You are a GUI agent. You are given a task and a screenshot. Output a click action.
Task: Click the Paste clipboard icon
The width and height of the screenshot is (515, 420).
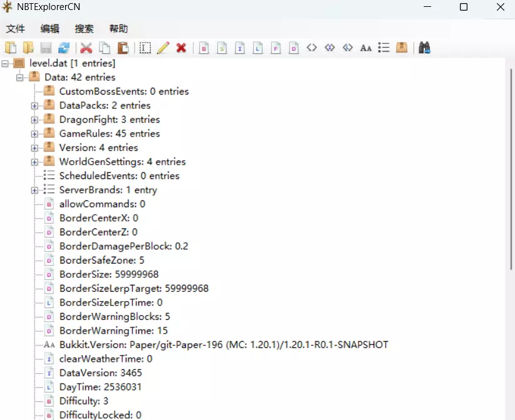point(123,48)
